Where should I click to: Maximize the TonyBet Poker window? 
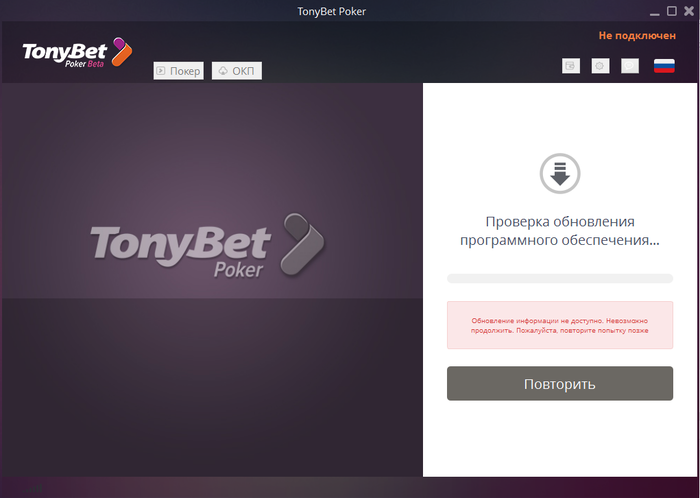pyautogui.click(x=672, y=11)
